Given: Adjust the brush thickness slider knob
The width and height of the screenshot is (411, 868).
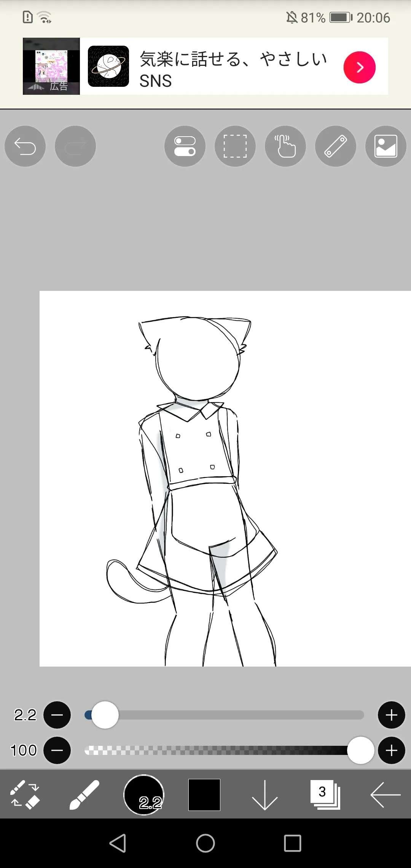Looking at the screenshot, I should point(105,715).
